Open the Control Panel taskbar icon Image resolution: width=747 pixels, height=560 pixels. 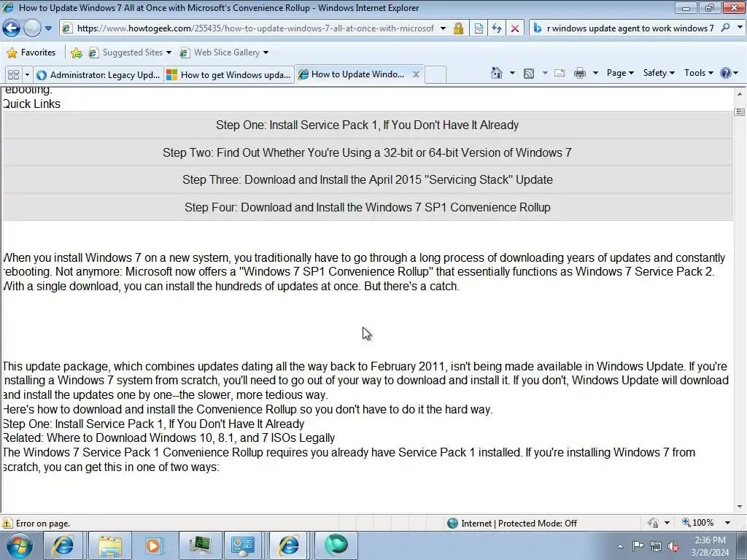click(x=243, y=545)
